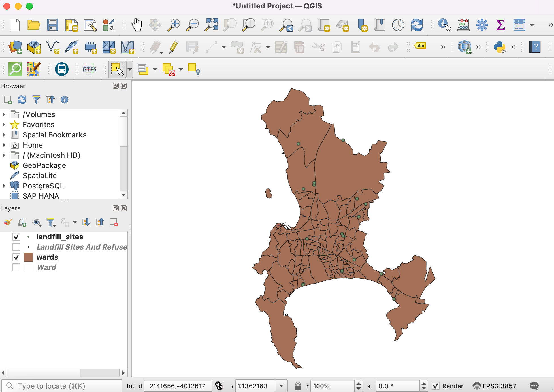
Task: Click the EPSG:3857 CRS button
Action: [495, 386]
